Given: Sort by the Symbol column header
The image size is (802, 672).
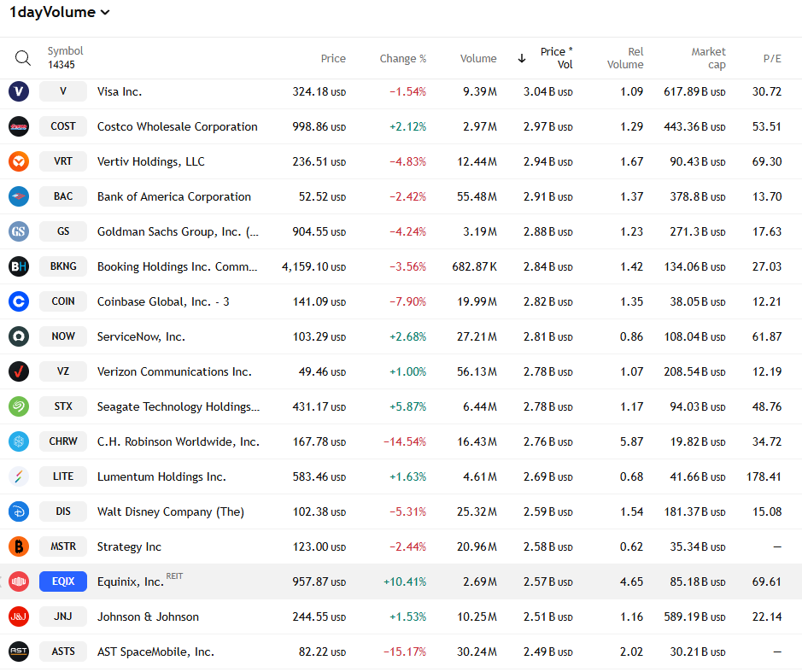Looking at the screenshot, I should [65, 51].
